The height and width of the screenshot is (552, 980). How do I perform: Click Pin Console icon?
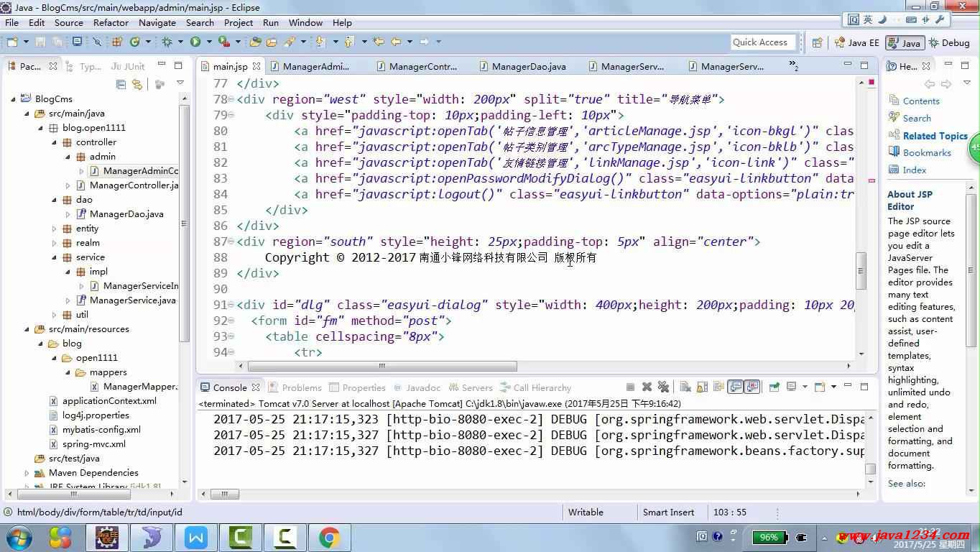pos(775,387)
